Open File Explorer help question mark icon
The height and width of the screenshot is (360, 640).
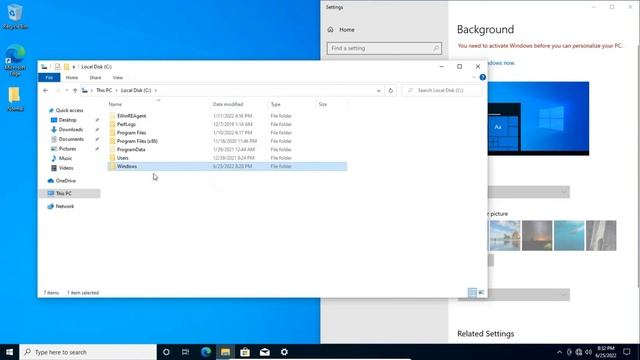[x=482, y=77]
